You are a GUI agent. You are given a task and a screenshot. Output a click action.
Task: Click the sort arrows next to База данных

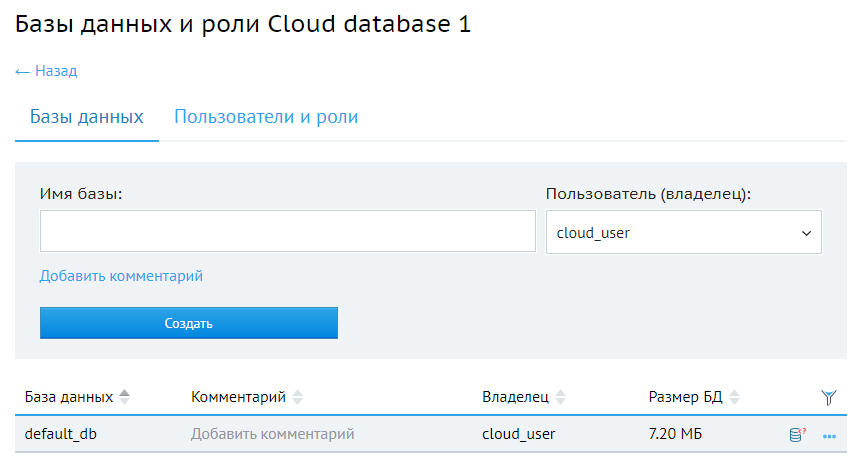click(x=124, y=397)
